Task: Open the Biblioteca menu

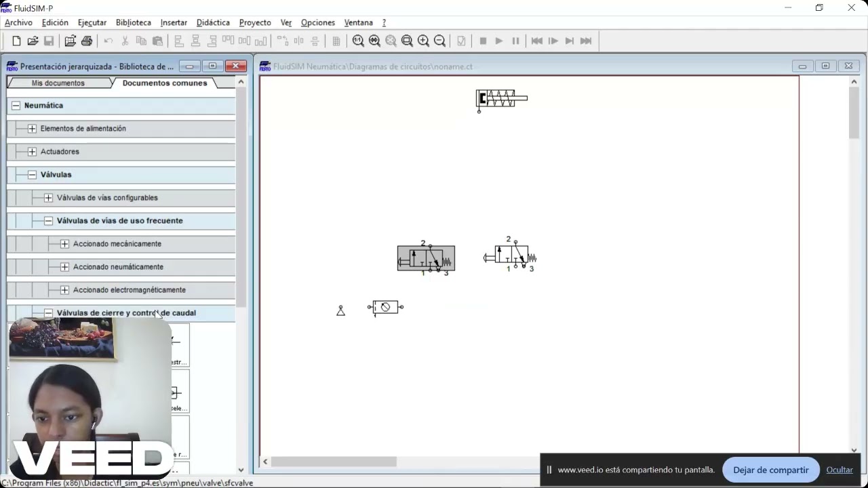Action: [134, 22]
